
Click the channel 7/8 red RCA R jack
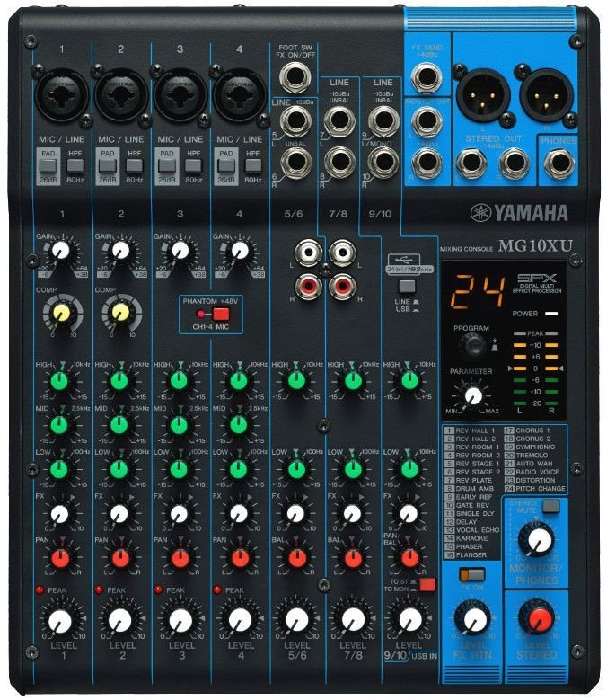point(342,286)
